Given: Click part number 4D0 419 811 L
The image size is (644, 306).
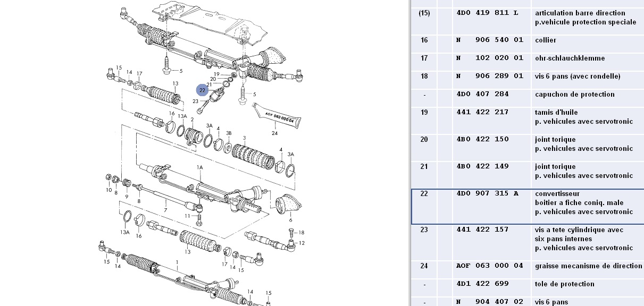Looking at the screenshot, I should (x=487, y=13).
